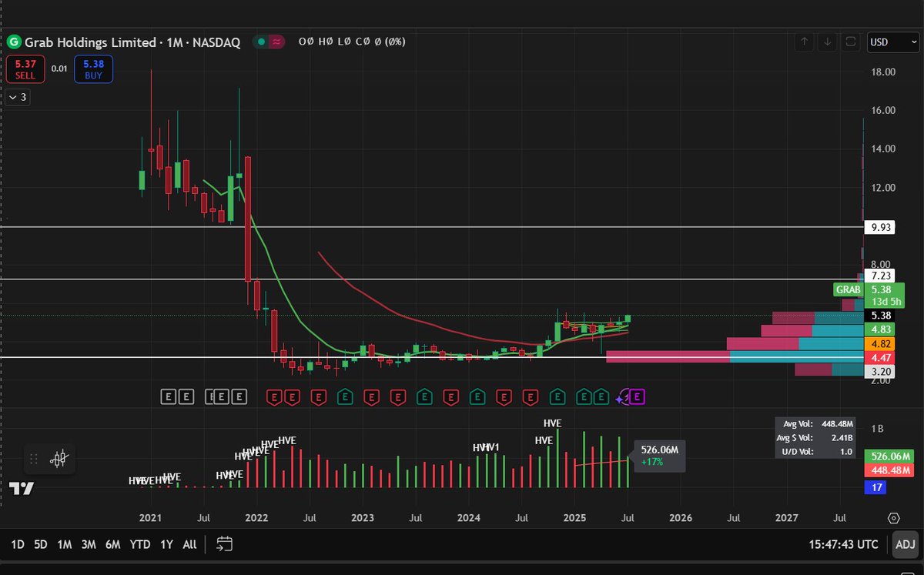Click the 2026 time axis label

click(x=680, y=518)
